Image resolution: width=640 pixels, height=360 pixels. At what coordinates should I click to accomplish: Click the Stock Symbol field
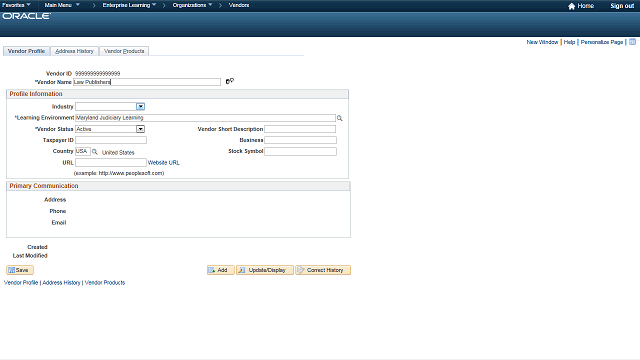300,151
